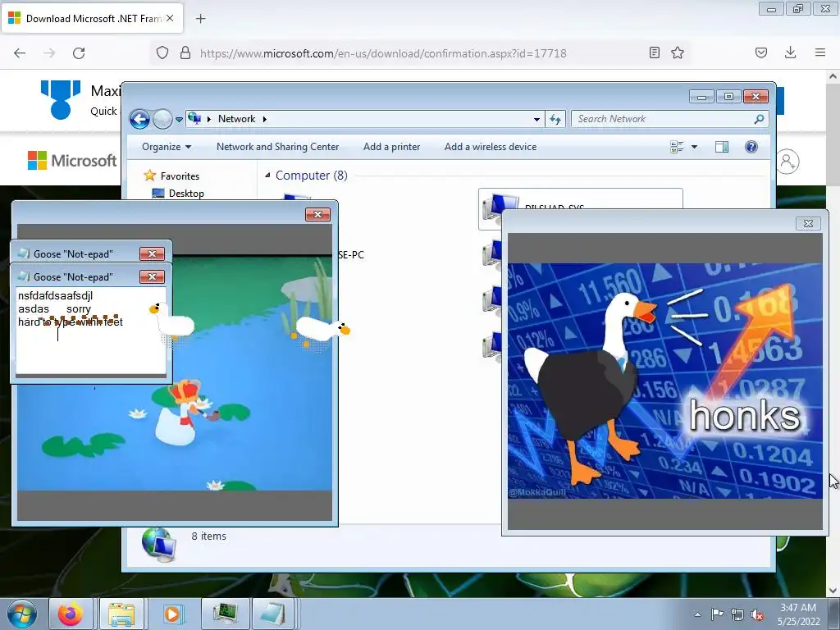This screenshot has height=630, width=840.
Task: Show hidden tray icons arrow
Action: (x=697, y=614)
